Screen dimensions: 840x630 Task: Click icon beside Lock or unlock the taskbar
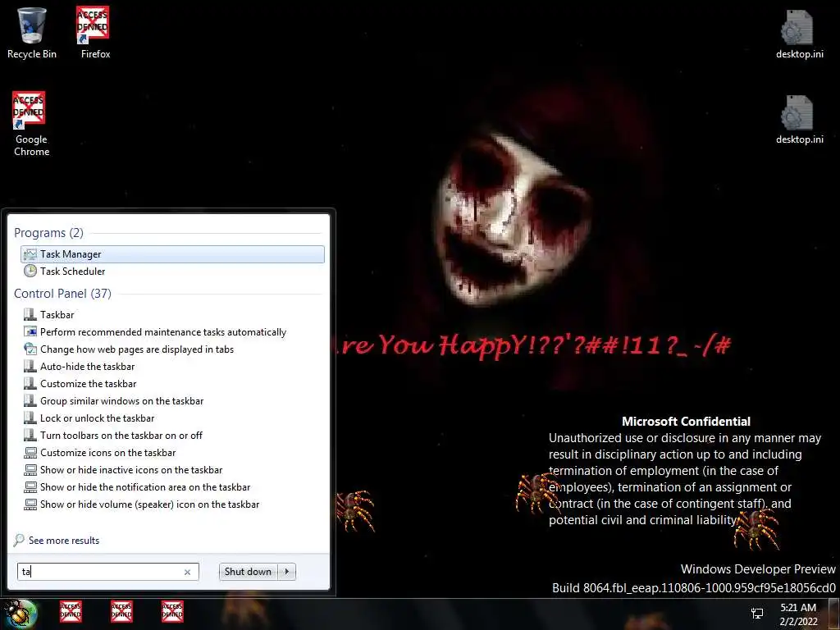30,418
